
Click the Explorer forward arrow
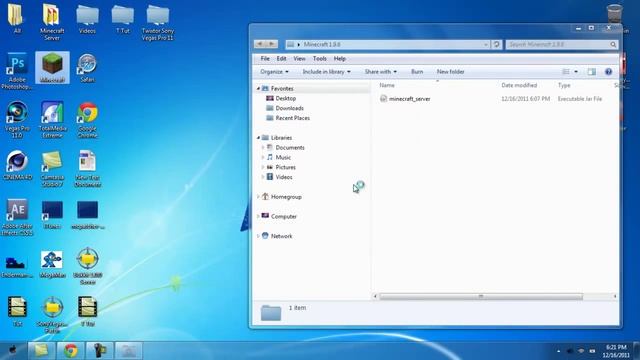pyautogui.click(x=271, y=44)
